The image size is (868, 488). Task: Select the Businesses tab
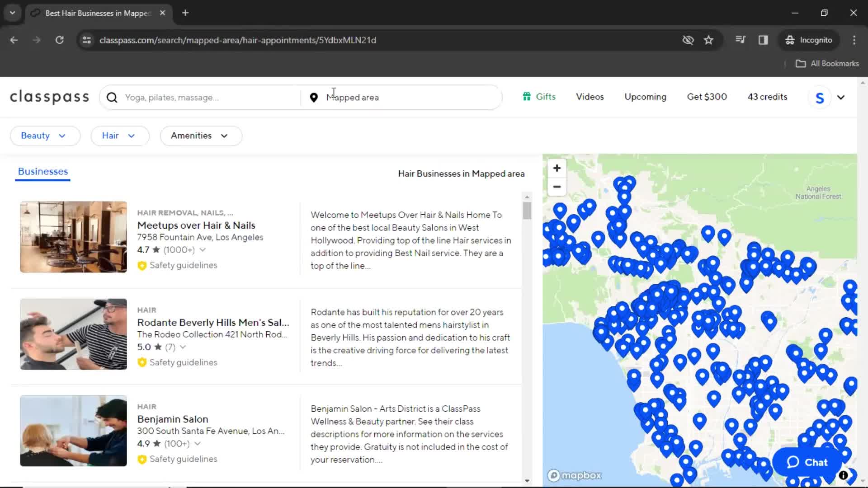42,172
